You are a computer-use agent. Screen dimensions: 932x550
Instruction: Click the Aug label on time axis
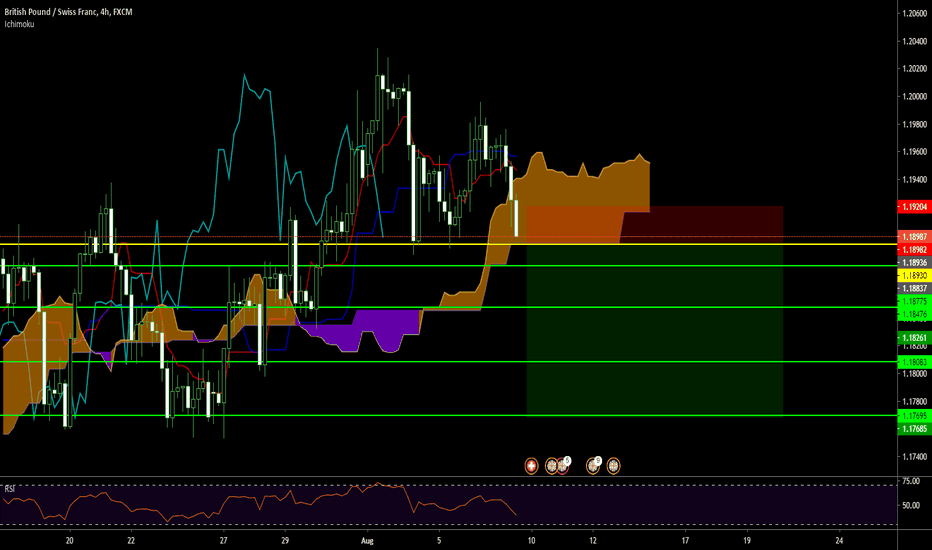coord(367,540)
